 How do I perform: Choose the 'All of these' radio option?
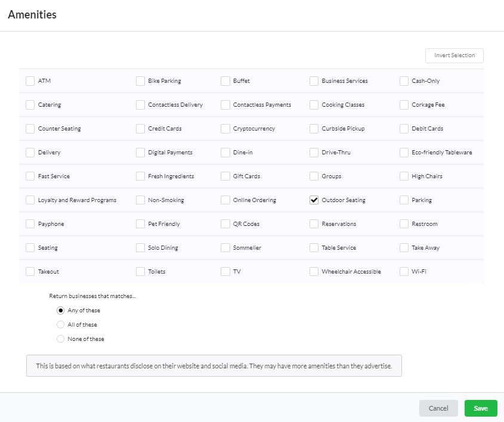60,325
